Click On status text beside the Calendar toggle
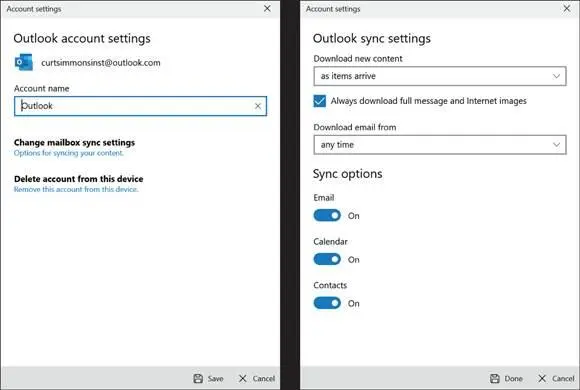Image resolution: width=580 pixels, height=390 pixels. [354, 260]
